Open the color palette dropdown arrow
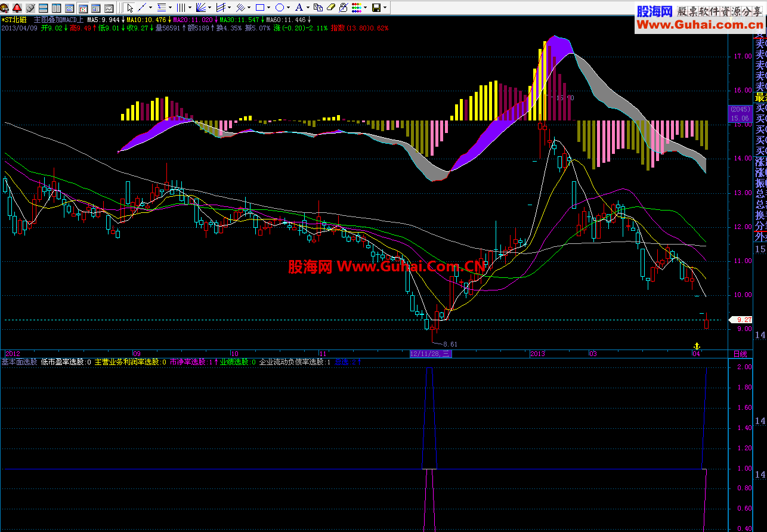The width and height of the screenshot is (767, 532). (366, 8)
